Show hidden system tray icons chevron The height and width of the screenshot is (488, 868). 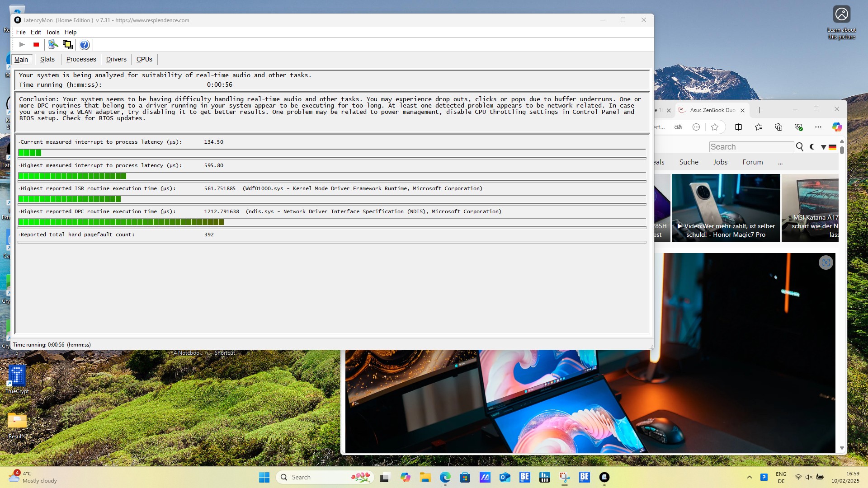coord(749,477)
